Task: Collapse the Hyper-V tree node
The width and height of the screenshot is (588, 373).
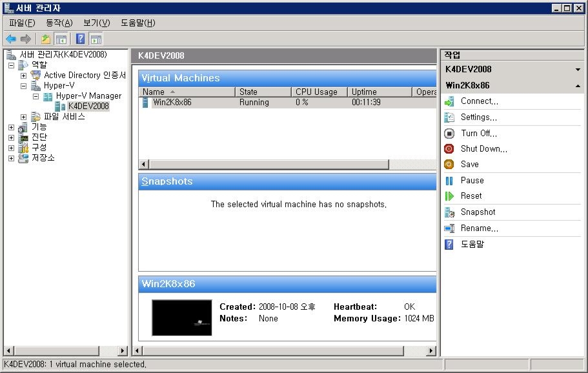Action: (x=23, y=86)
